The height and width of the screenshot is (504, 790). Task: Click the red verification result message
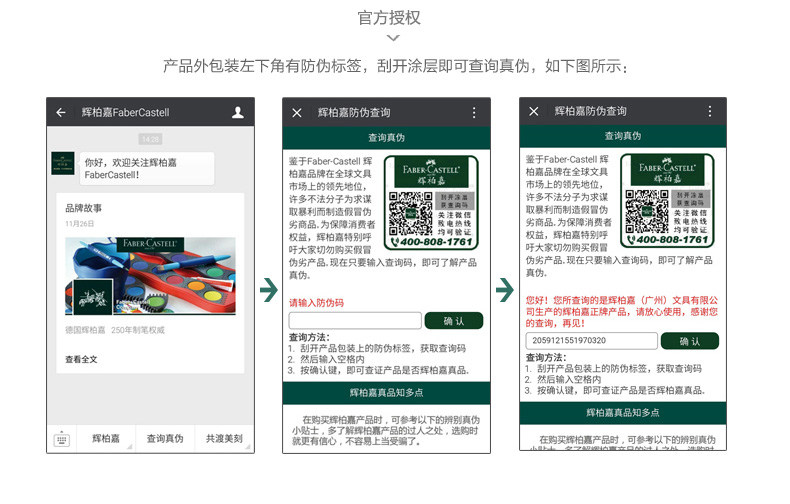point(622,311)
